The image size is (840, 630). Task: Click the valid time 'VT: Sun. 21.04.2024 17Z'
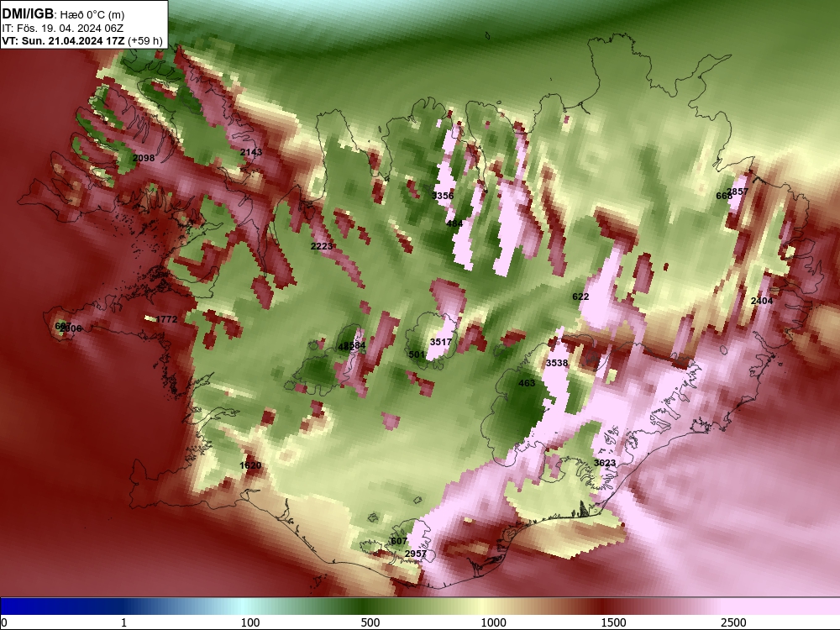(x=63, y=40)
